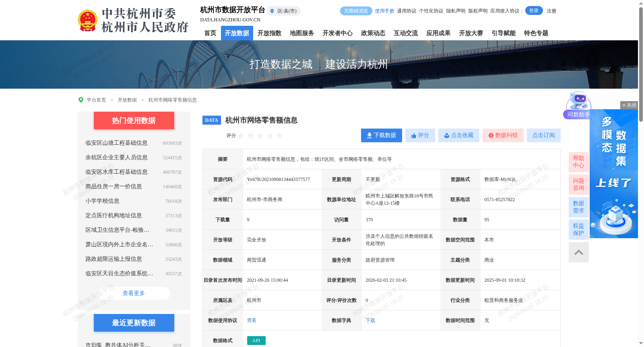Click 下载 for the data dictionary

370,320
